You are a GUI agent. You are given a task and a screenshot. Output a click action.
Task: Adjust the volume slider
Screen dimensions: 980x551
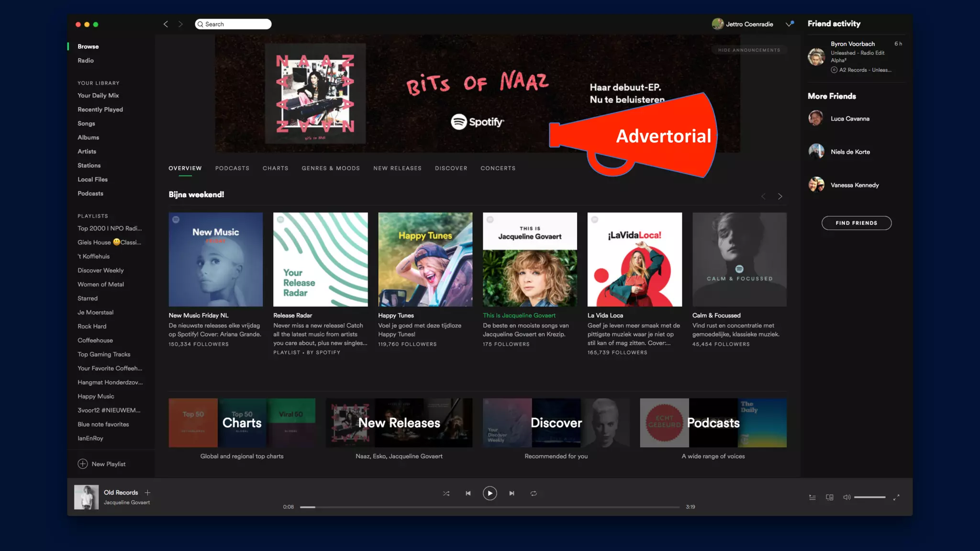pyautogui.click(x=869, y=497)
